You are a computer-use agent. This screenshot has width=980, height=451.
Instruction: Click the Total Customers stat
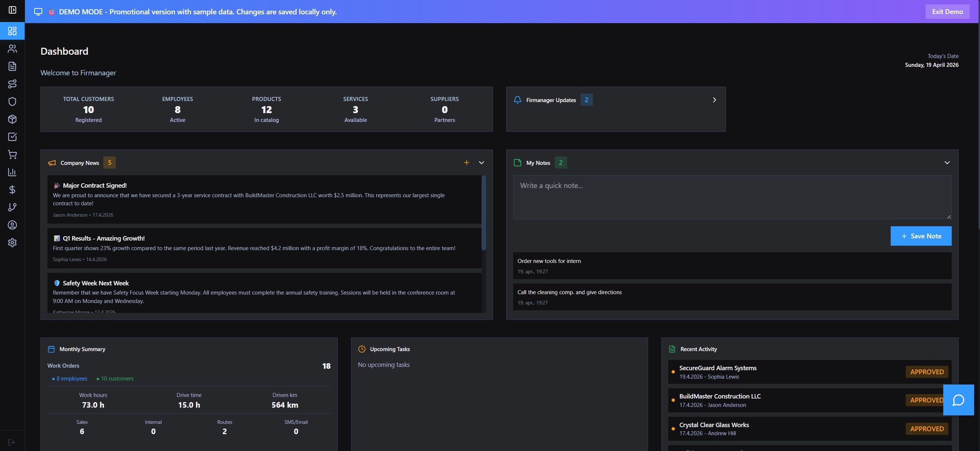[88, 109]
